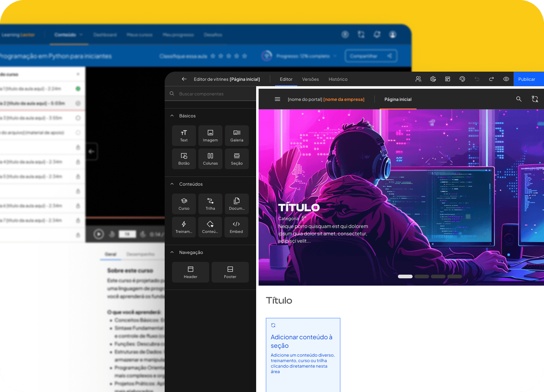Select the Botão component
Screen dimensions: 544x392
coord(184,159)
